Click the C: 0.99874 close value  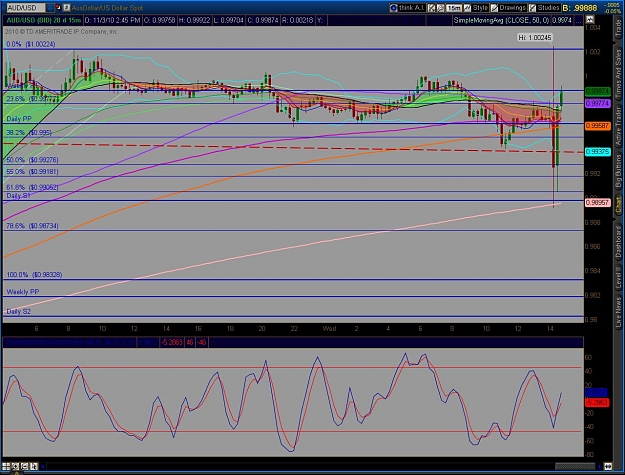coord(263,20)
